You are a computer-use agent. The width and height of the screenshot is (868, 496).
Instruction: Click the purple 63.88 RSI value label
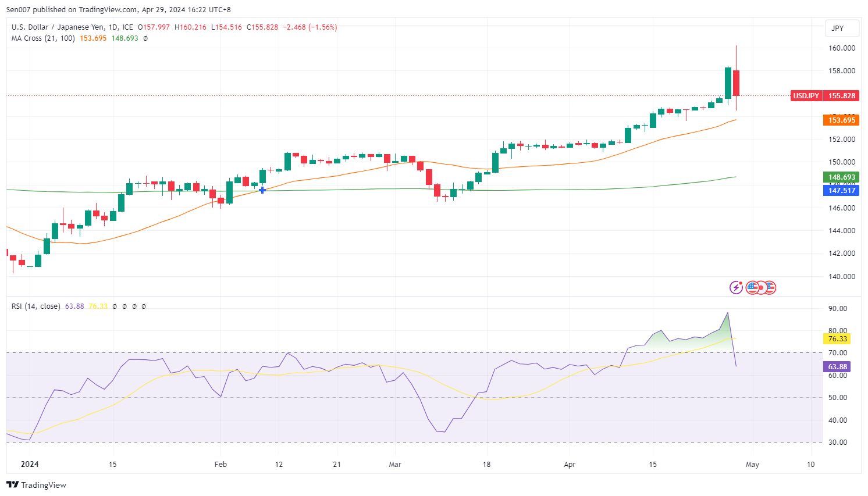[x=837, y=367]
